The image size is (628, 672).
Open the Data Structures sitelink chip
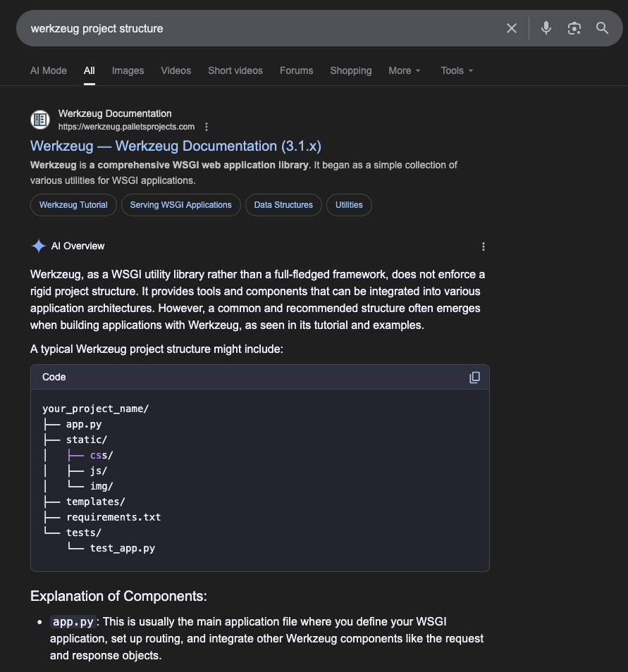tap(283, 205)
